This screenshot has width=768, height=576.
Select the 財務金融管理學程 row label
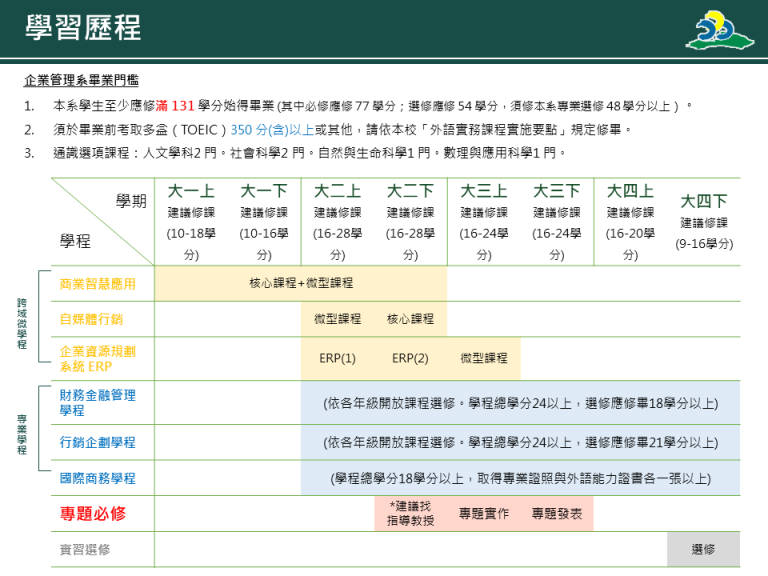[97, 402]
